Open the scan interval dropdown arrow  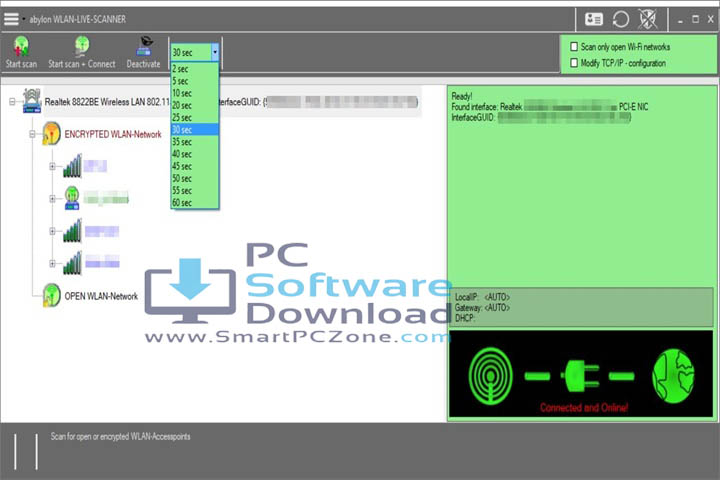(215, 52)
